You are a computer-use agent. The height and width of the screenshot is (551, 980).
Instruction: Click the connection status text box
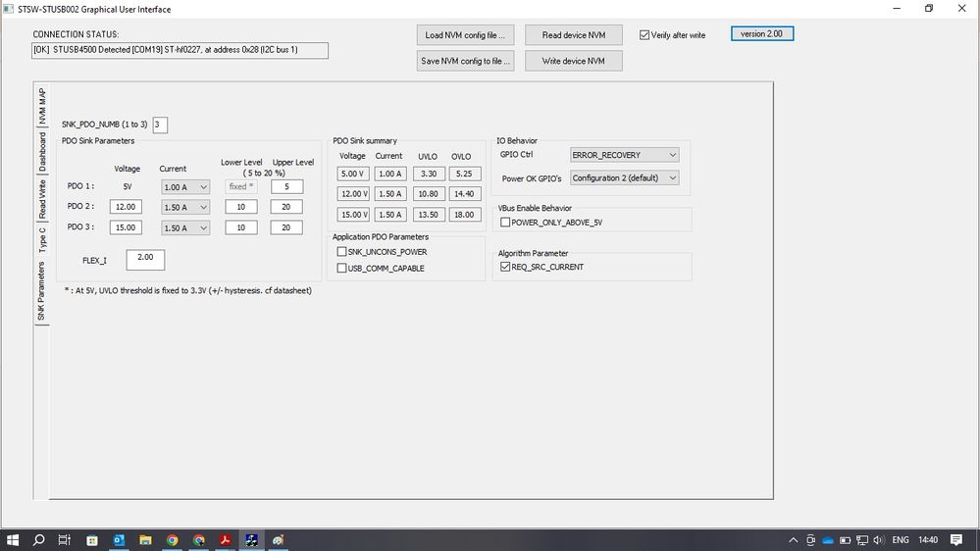click(x=180, y=51)
